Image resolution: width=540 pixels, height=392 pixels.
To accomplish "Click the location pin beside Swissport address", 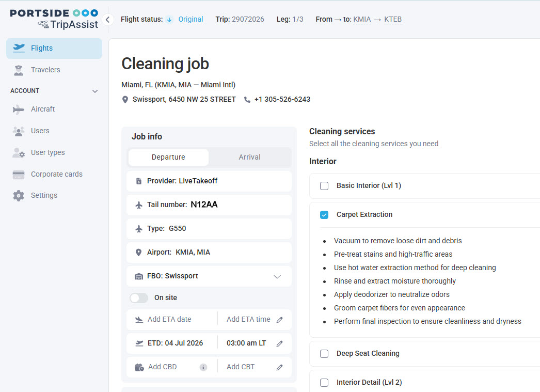I will point(125,100).
